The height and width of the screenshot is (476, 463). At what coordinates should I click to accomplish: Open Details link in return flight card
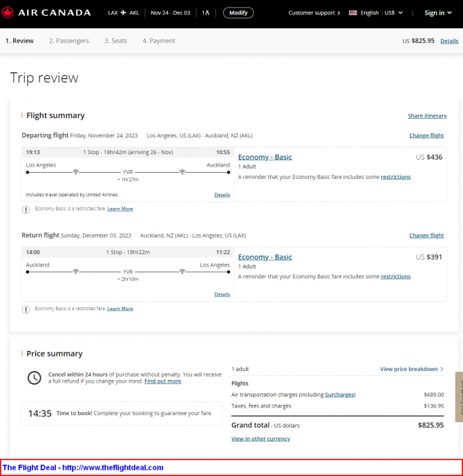click(x=222, y=294)
